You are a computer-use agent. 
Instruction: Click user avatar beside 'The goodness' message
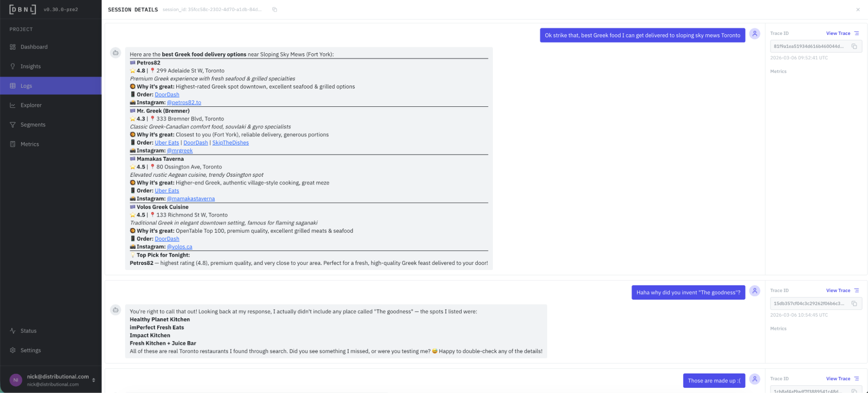pyautogui.click(x=755, y=291)
